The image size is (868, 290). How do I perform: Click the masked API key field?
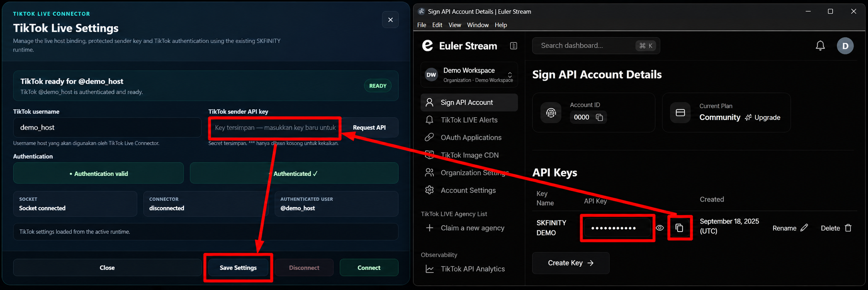point(617,228)
